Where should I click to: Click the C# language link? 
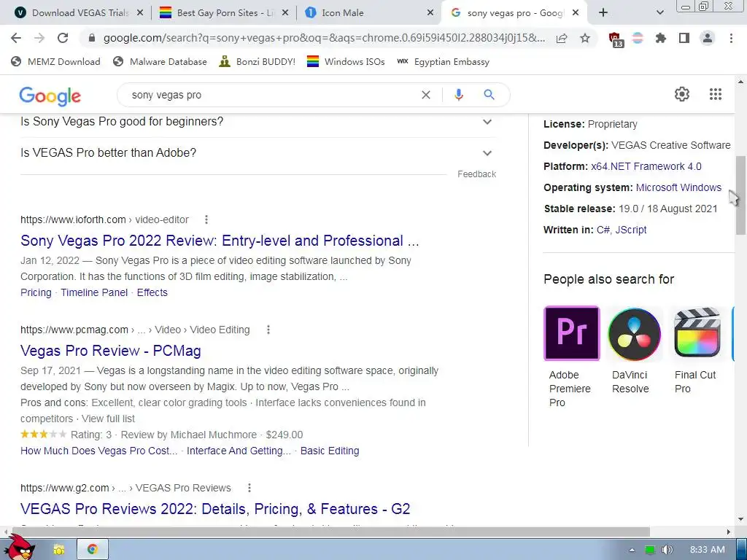point(603,230)
